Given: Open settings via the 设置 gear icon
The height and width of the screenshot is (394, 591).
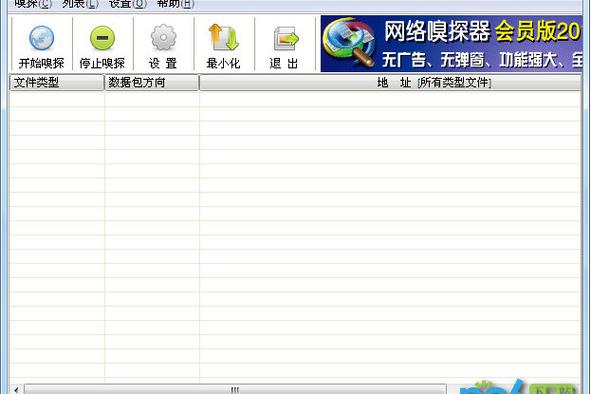Looking at the screenshot, I should pyautogui.click(x=163, y=37).
